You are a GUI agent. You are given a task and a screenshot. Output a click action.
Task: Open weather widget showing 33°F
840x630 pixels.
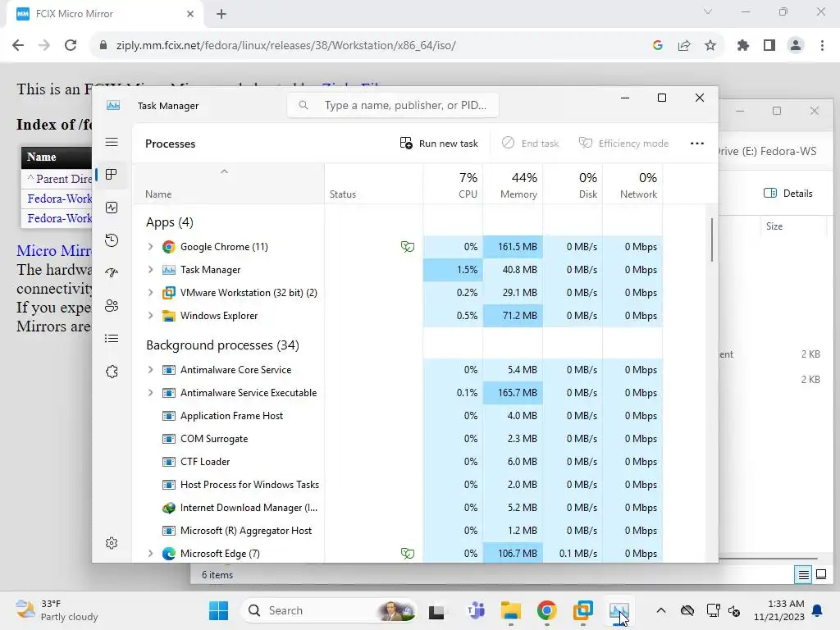click(x=57, y=610)
